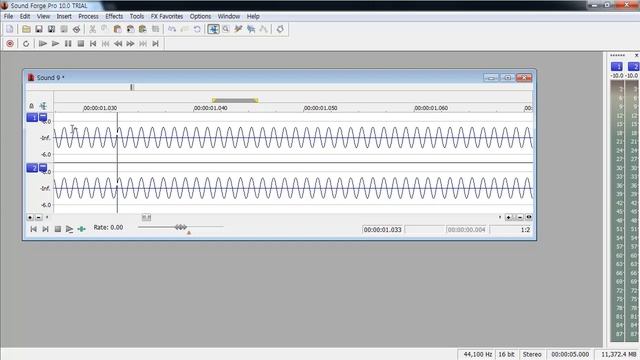Viewport: 640px width, 360px height.
Task: Click Go to End in data window playbar
Action: coord(45,229)
